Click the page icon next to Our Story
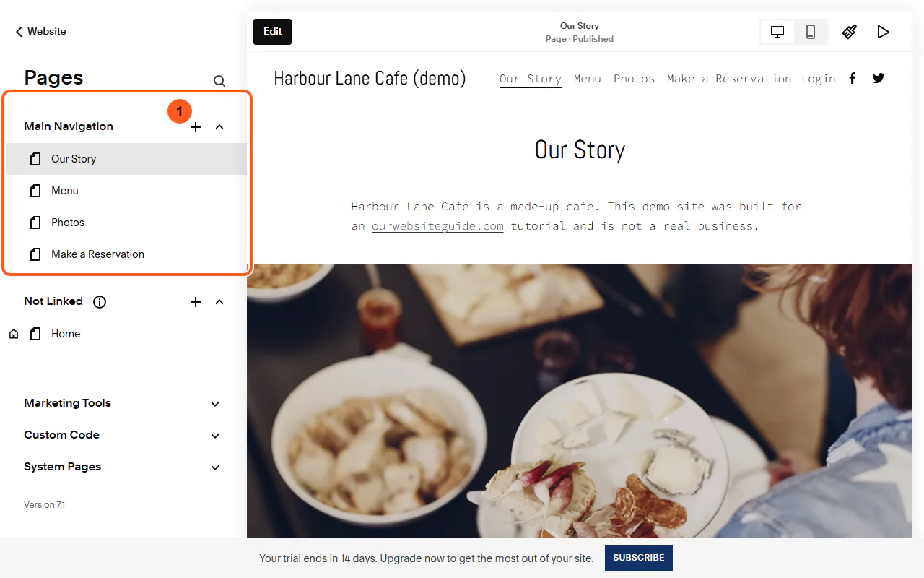 click(x=35, y=159)
